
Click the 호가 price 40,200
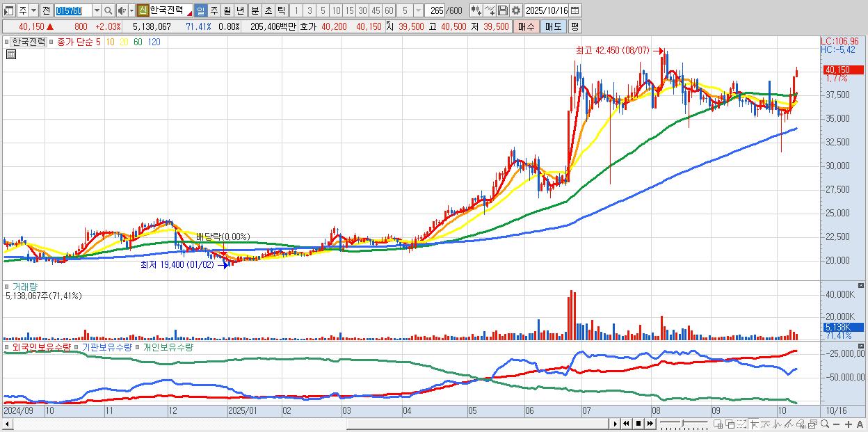(x=334, y=26)
